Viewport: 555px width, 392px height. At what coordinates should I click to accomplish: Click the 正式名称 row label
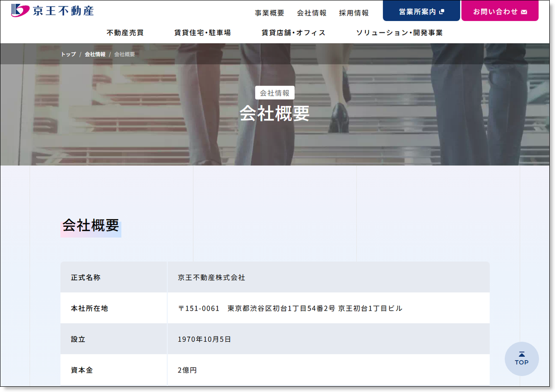[114, 278]
